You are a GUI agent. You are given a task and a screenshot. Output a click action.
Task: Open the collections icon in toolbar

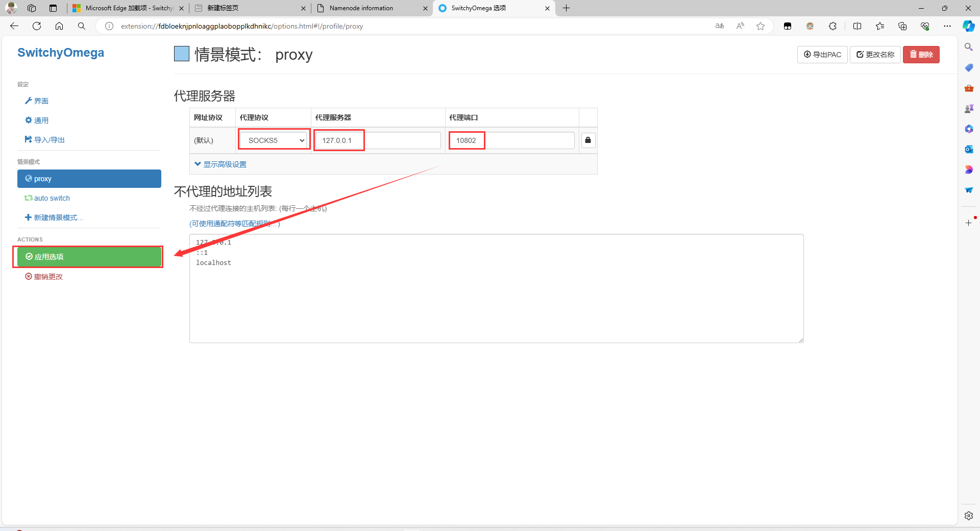click(902, 26)
